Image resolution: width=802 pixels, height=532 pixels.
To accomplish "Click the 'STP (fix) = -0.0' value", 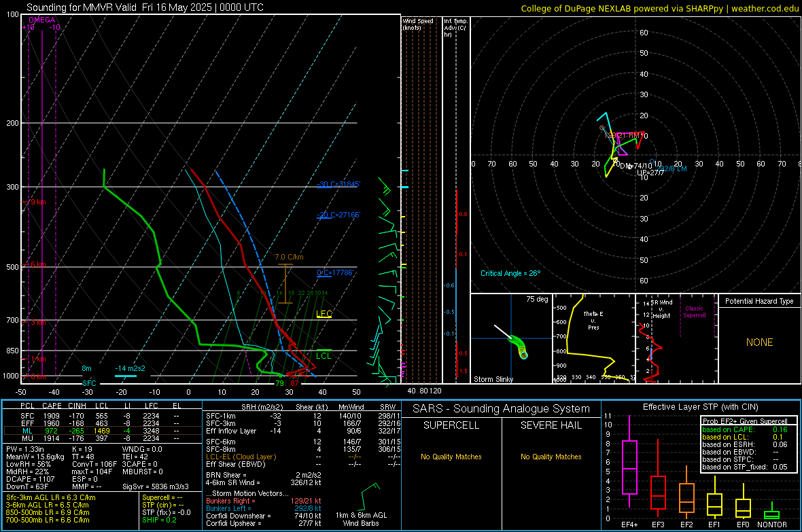I will (167, 512).
